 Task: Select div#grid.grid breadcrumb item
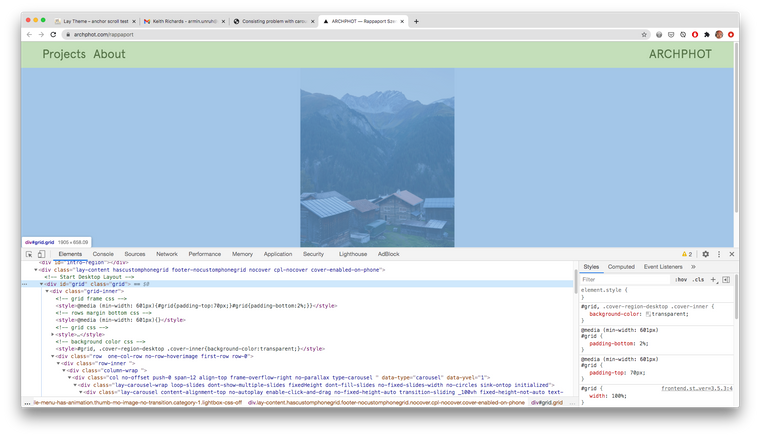coord(547,403)
